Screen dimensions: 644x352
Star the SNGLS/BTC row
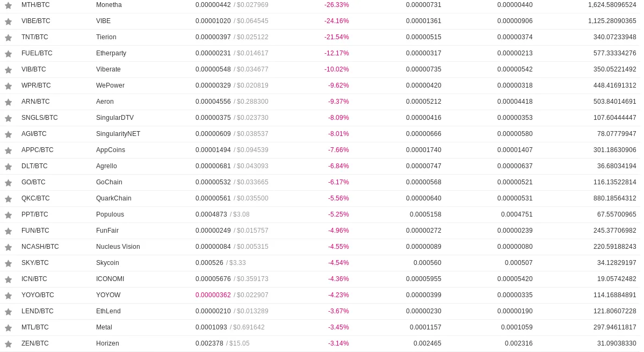point(8,118)
